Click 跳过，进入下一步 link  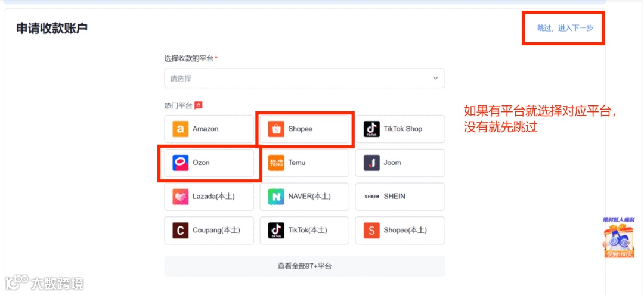(565, 28)
